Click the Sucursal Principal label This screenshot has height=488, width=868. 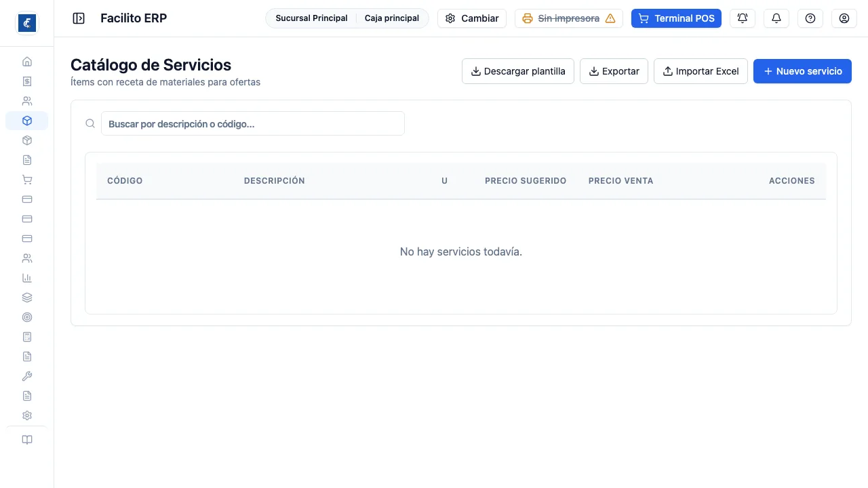point(311,18)
